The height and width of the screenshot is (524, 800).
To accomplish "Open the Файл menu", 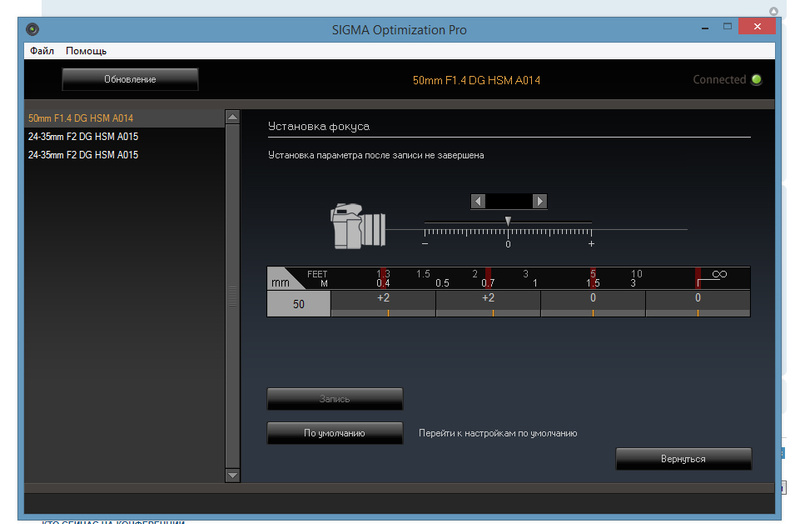I will point(42,50).
